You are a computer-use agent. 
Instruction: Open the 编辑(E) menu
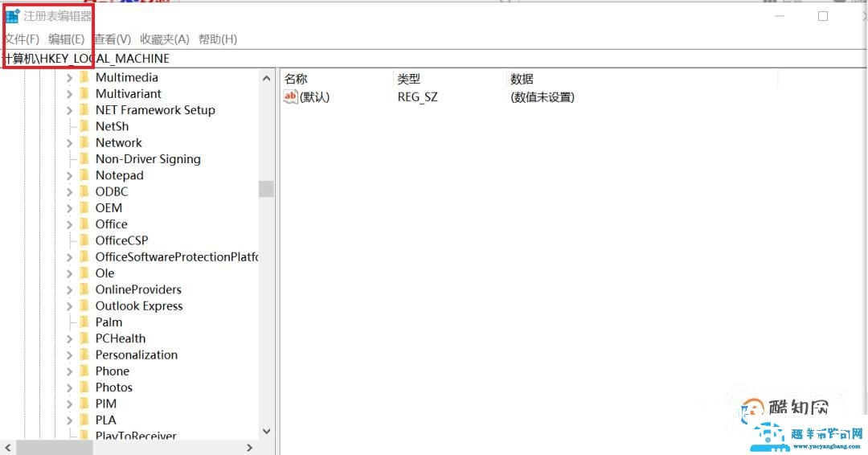pos(67,39)
